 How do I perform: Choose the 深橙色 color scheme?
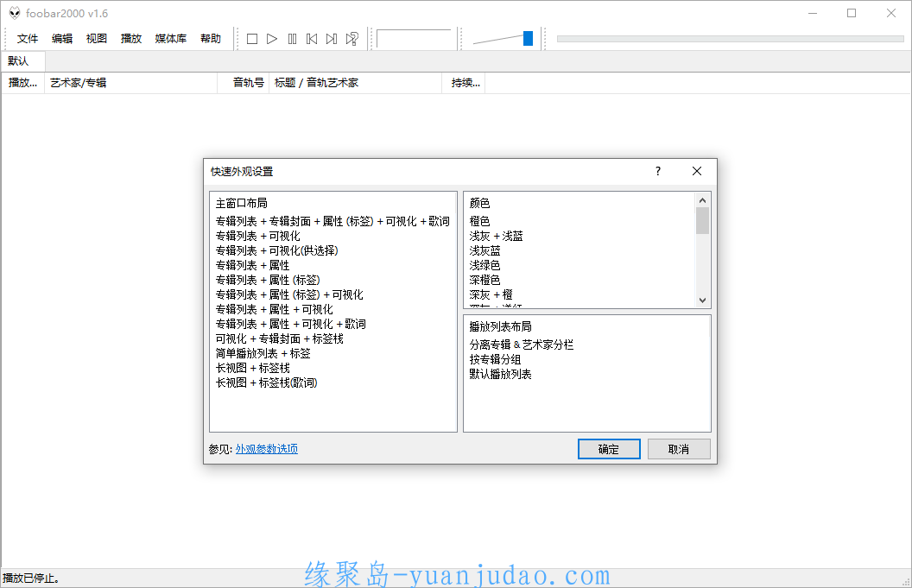pyautogui.click(x=485, y=281)
